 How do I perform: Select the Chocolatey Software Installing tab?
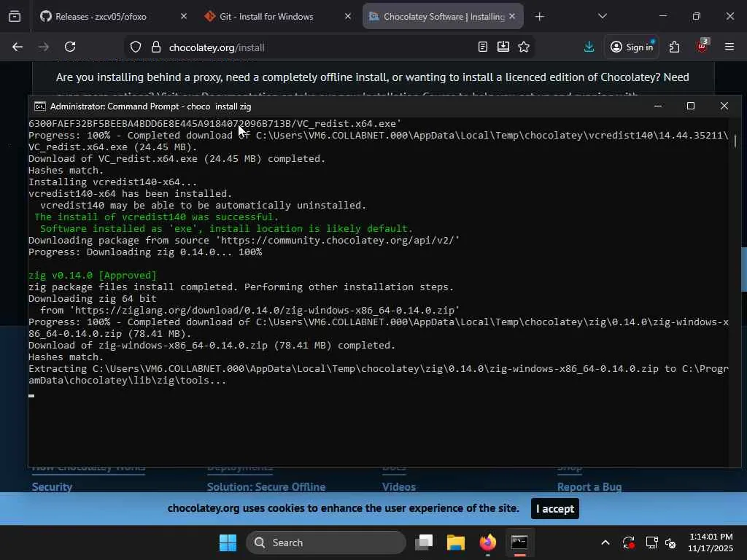(443, 17)
